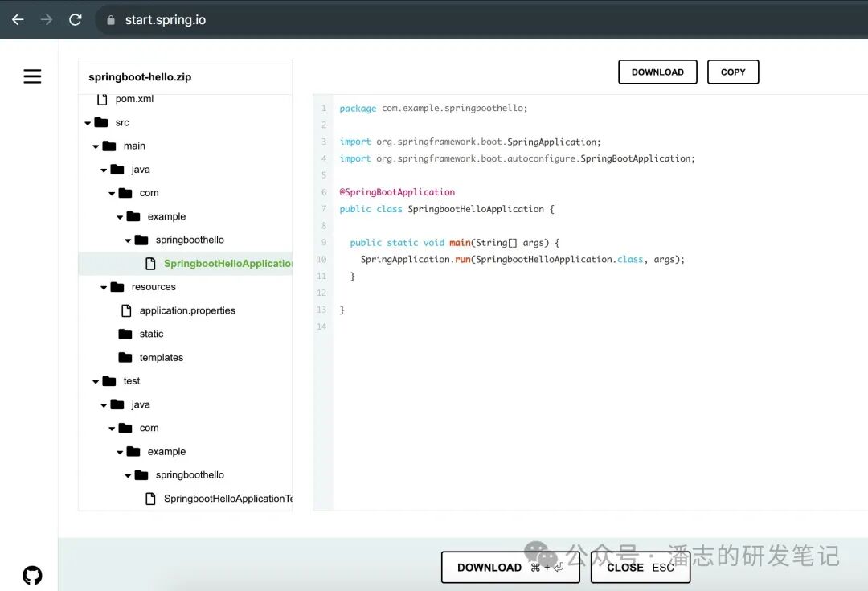
Task: Select the templates folder label
Action: (x=161, y=357)
